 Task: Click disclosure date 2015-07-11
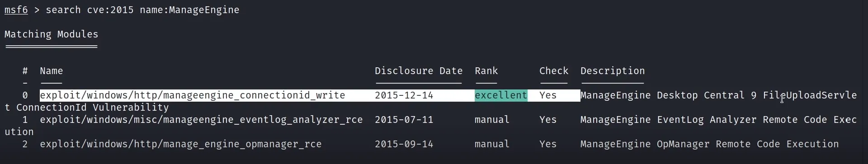[404, 120]
